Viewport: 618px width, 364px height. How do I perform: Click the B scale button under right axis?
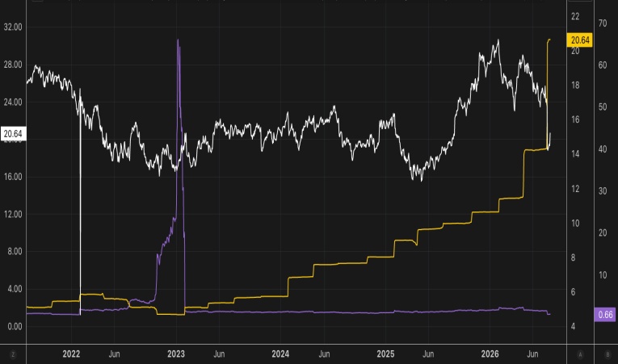tap(607, 354)
